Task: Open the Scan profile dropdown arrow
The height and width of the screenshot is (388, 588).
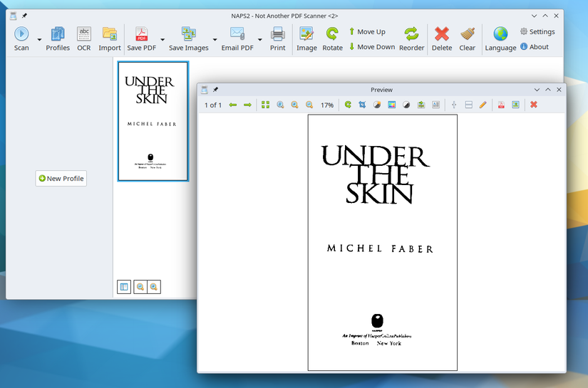Action: pyautogui.click(x=39, y=39)
